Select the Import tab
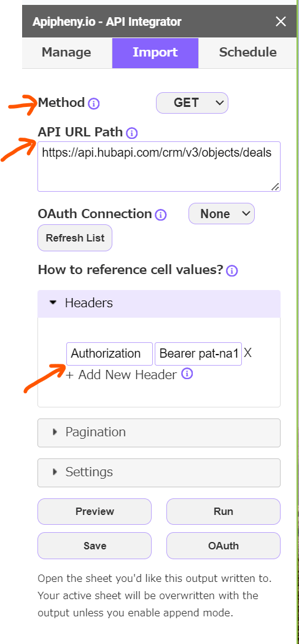 (155, 53)
